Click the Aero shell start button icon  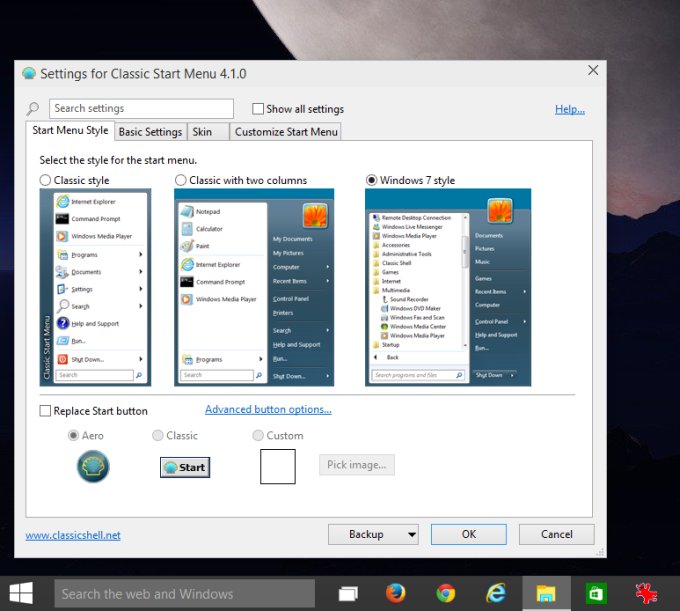coord(93,466)
